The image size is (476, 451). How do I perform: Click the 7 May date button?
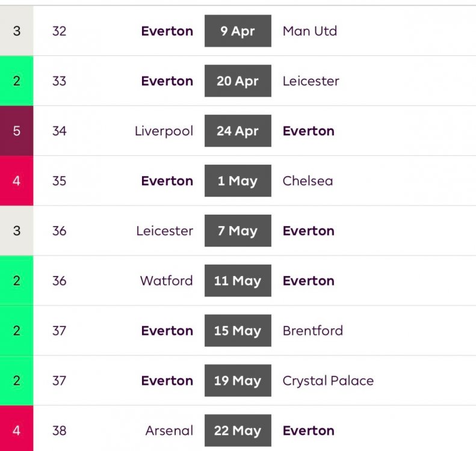tap(238, 231)
